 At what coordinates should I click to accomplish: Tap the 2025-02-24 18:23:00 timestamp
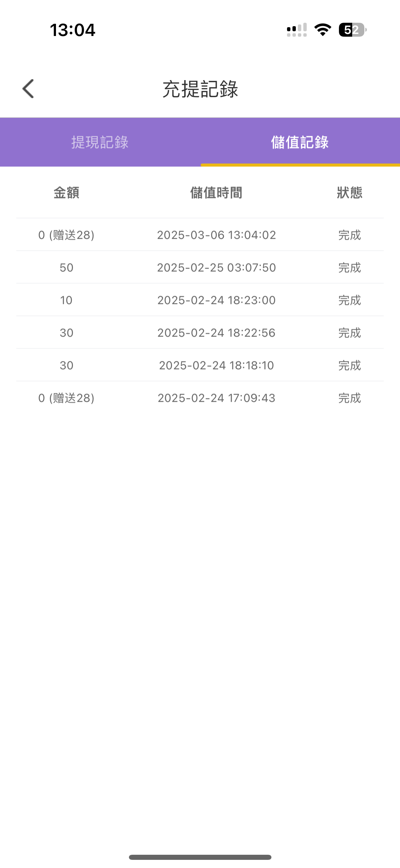216,300
